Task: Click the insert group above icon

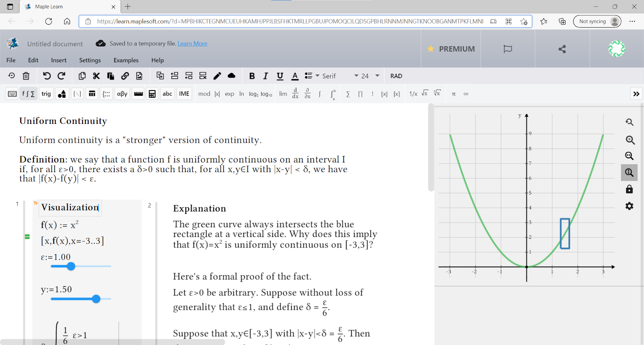Action: [x=174, y=76]
